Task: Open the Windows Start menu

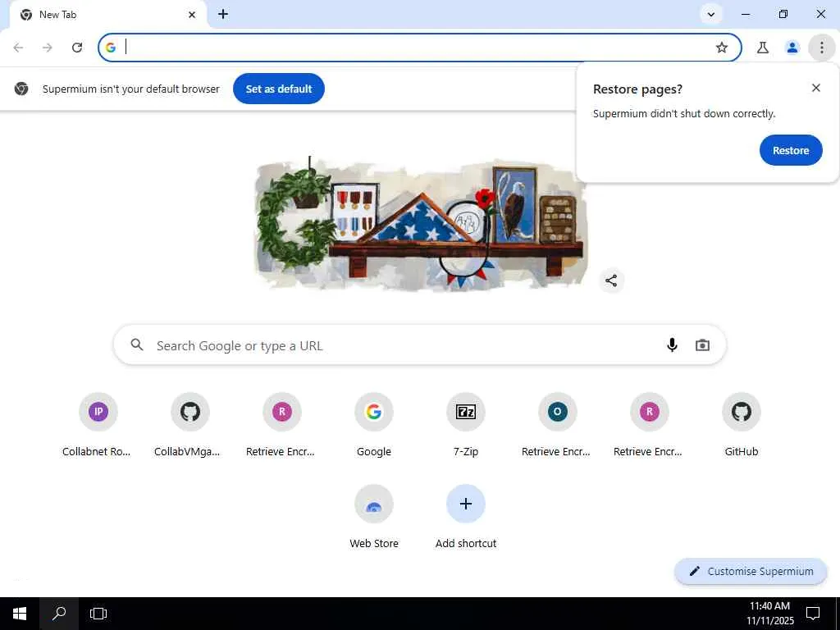Action: click(x=20, y=614)
